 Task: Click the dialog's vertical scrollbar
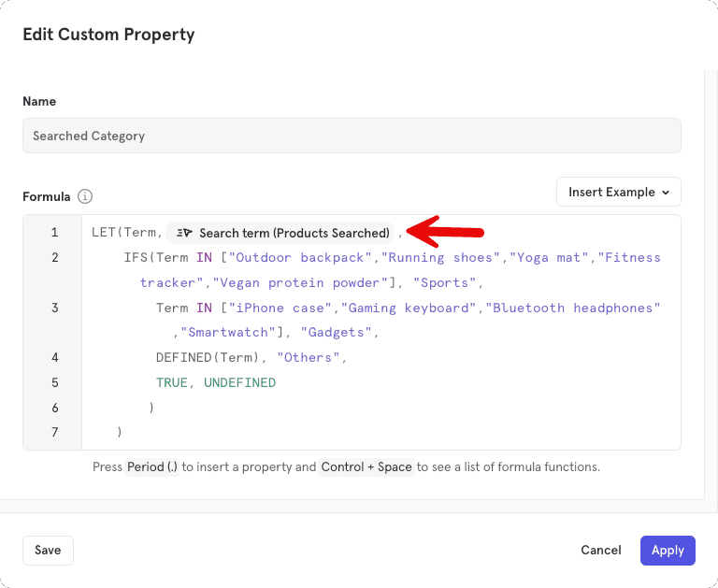tap(711, 280)
